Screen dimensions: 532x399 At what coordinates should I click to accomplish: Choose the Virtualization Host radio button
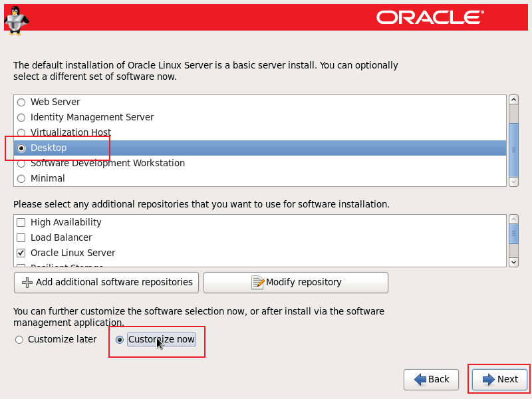point(21,132)
